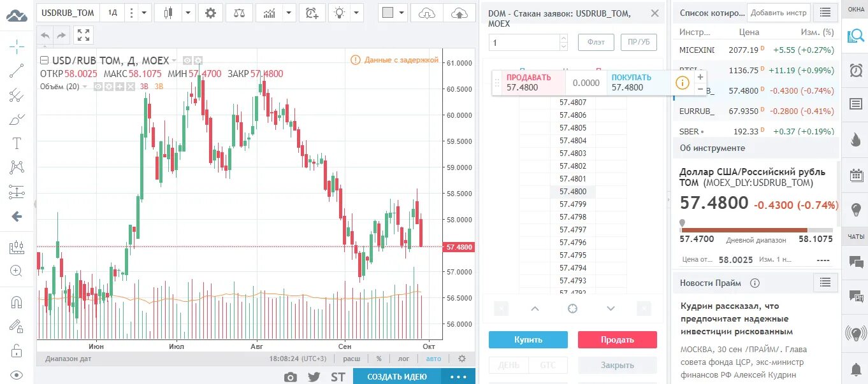
Task: Select the crosshair cursor tool
Action: pos(17,46)
